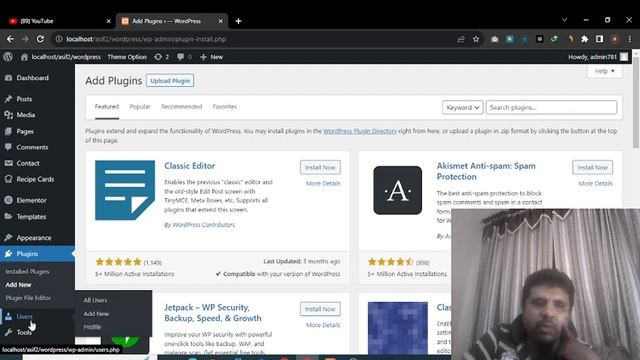Click the page vertical scrollbar
Viewport: 640px width, 360px height.
(636, 102)
